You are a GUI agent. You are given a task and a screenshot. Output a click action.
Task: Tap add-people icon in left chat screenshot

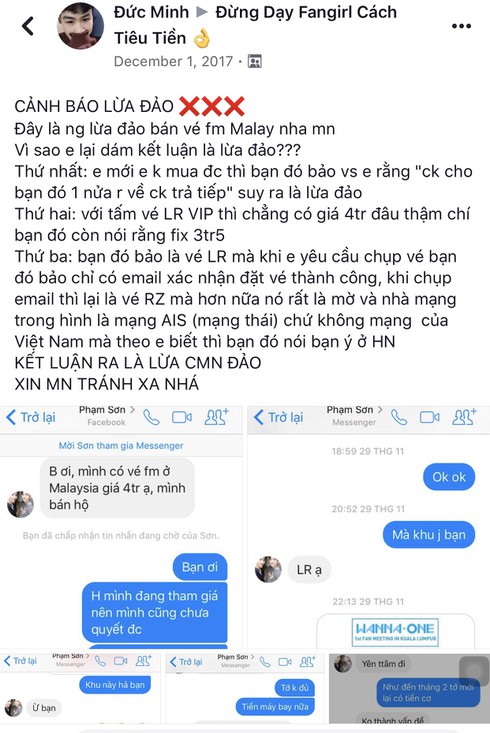pyautogui.click(x=216, y=417)
